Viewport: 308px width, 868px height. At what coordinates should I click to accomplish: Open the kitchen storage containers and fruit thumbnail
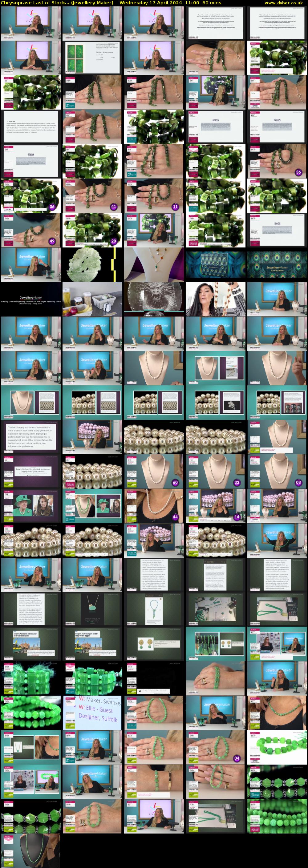(92, 299)
